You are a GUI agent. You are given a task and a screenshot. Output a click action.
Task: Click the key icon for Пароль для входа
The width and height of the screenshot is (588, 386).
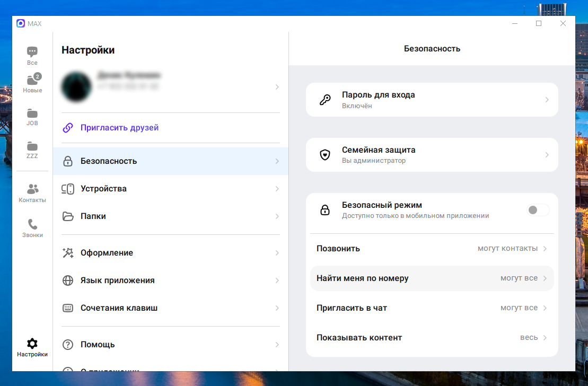325,100
